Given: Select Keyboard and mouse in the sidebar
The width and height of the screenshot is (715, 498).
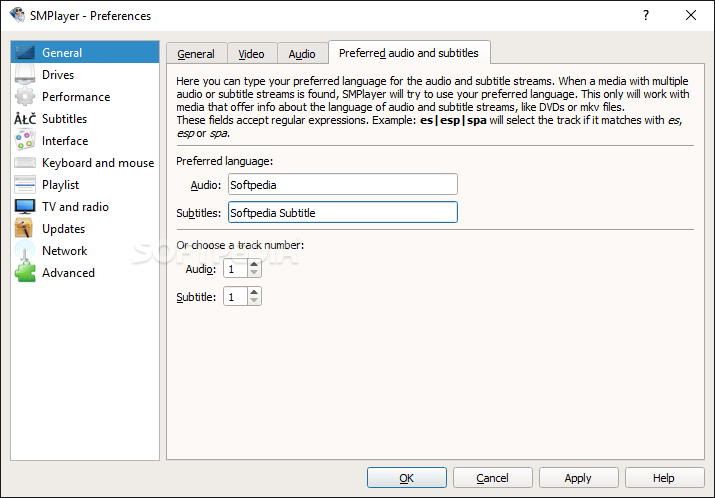Looking at the screenshot, I should click(85, 162).
